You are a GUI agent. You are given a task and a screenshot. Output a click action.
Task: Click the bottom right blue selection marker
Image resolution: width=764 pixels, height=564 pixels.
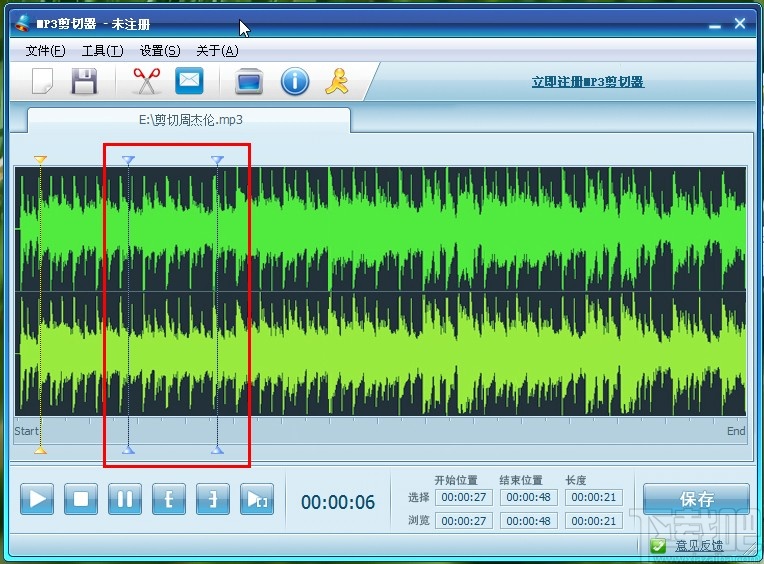[x=217, y=450]
